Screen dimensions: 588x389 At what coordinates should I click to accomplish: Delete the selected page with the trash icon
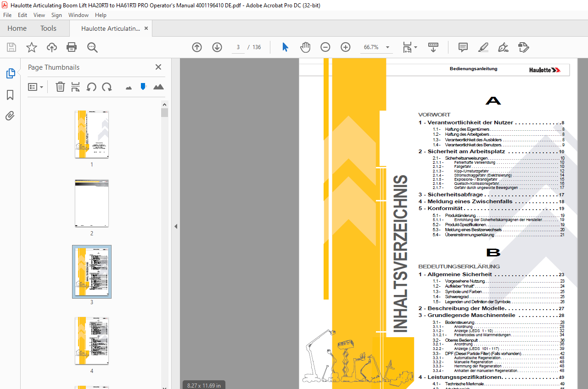click(60, 87)
